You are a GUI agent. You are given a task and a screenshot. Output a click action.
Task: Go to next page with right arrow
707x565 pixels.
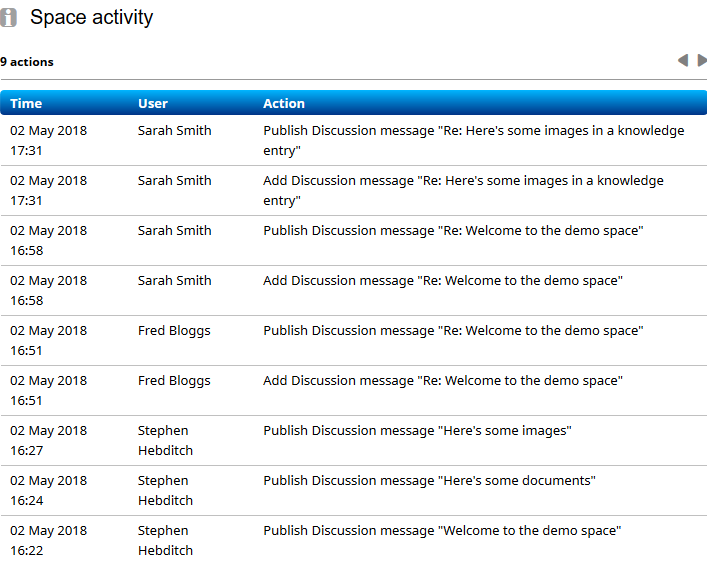[702, 60]
